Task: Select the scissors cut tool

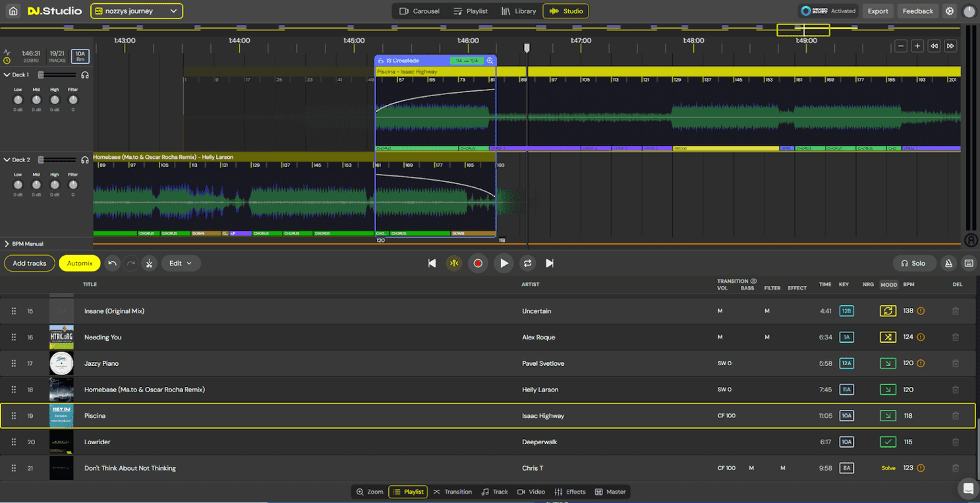Action: pyautogui.click(x=149, y=263)
